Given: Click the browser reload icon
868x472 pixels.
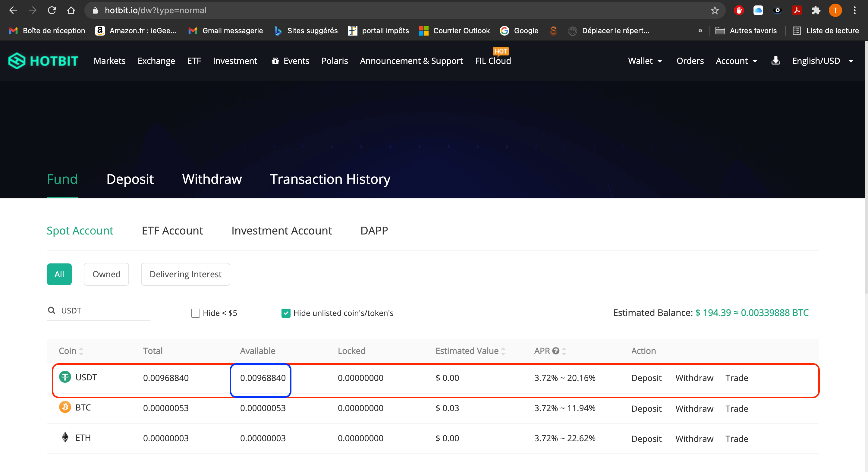Looking at the screenshot, I should tap(52, 11).
